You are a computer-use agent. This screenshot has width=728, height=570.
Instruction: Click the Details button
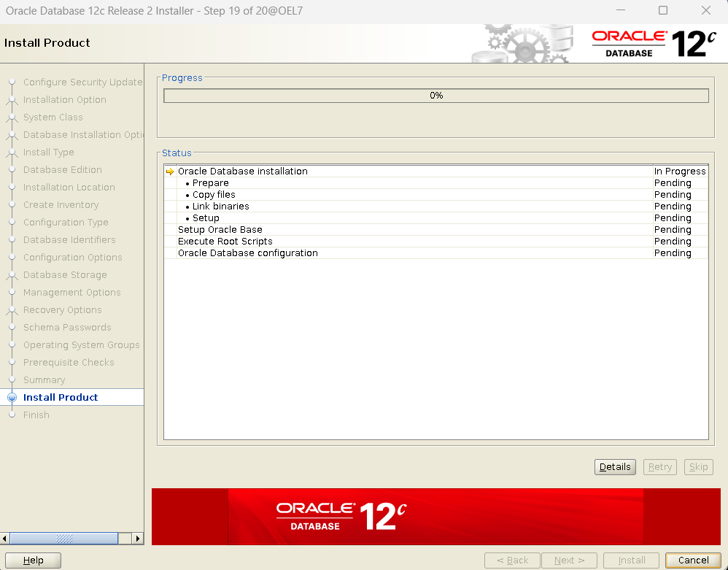tap(615, 467)
